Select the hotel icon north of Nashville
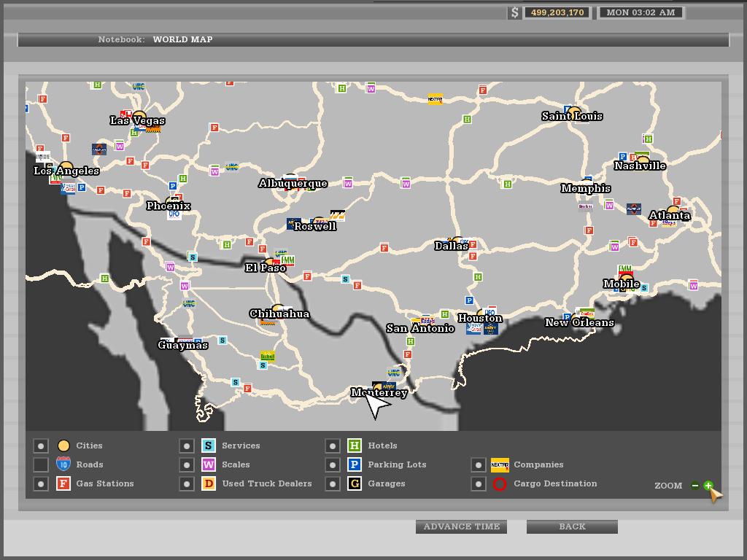 [648, 139]
